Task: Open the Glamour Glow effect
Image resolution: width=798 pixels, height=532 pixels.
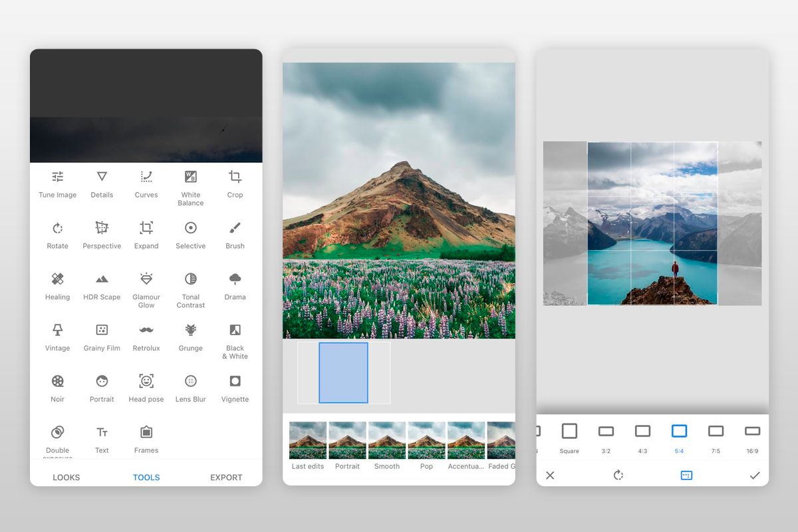Action: (146, 287)
